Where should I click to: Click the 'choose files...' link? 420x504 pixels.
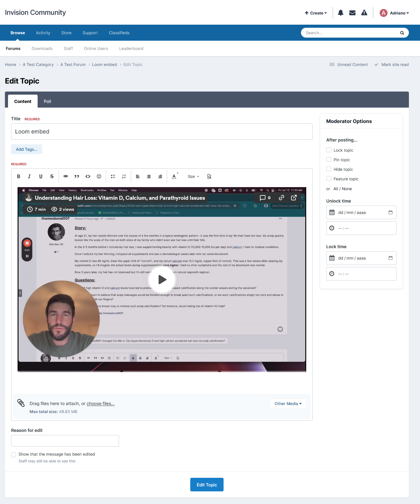point(101,404)
